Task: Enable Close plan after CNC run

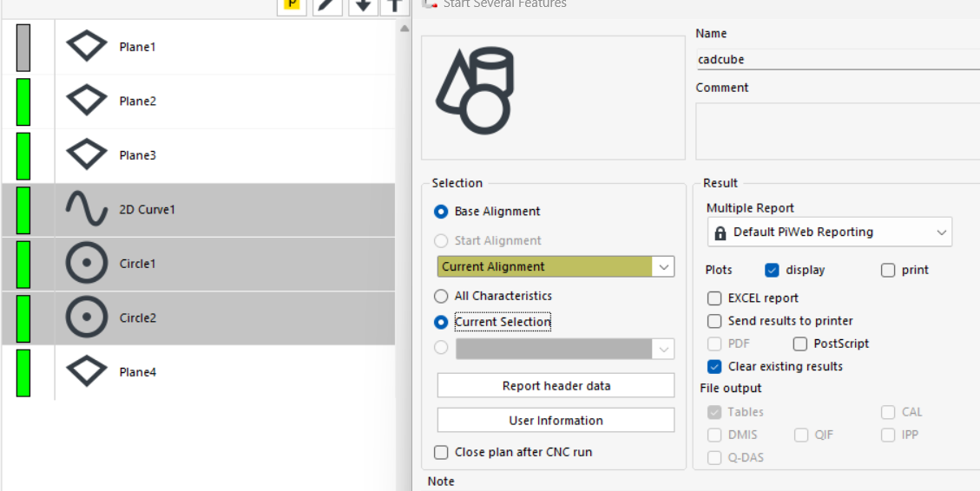Action: point(441,452)
